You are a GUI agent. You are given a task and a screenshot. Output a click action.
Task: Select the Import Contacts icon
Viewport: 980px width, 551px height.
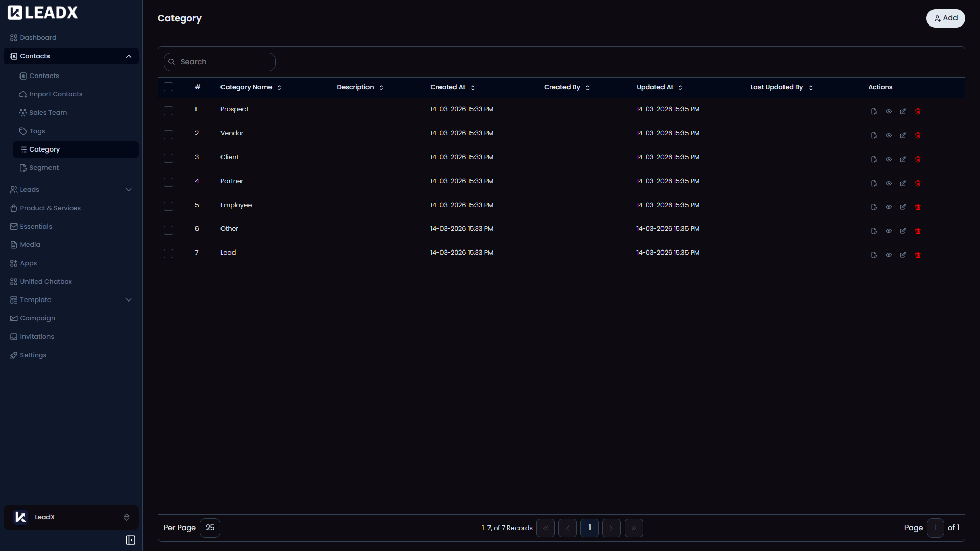point(23,94)
